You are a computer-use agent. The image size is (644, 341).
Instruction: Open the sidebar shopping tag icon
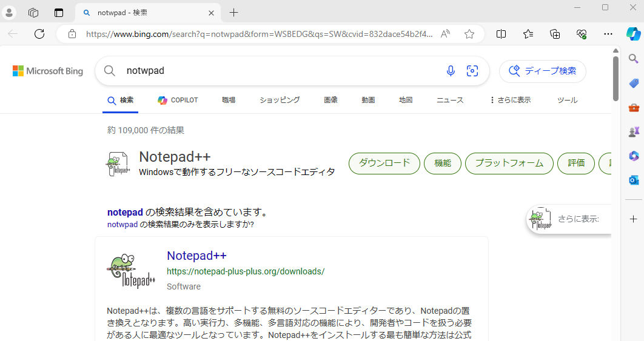[x=634, y=84]
